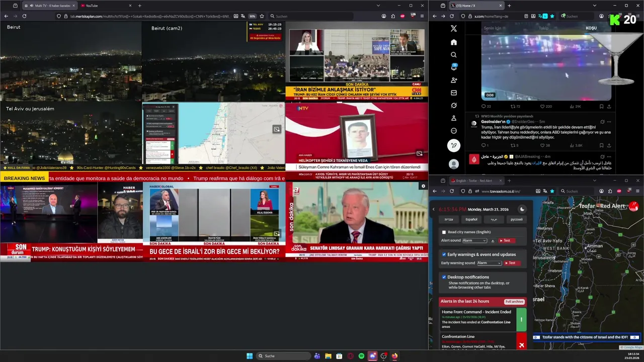Open Firefox menu in Tzofar window
The height and width of the screenshot is (362, 644).
[x=637, y=191]
